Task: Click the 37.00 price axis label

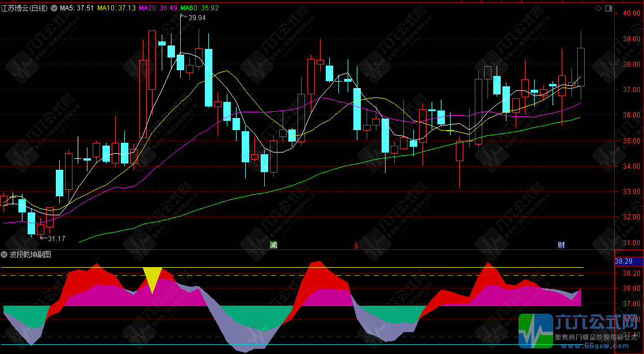Action: coord(631,90)
